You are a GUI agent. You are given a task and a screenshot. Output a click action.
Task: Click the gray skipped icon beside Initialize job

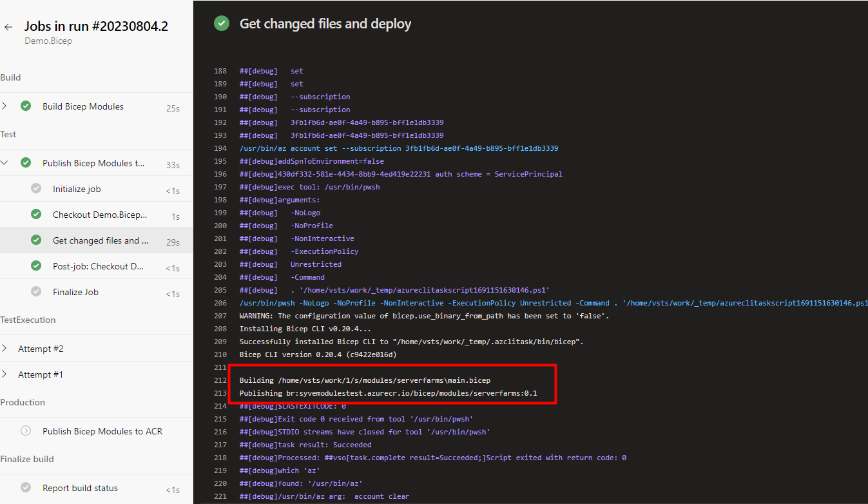(35, 188)
